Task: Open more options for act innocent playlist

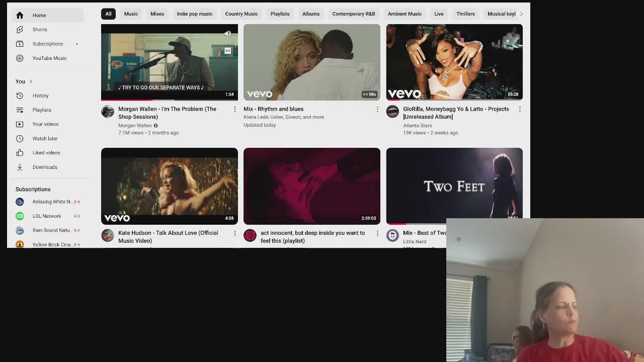Action: point(377,233)
